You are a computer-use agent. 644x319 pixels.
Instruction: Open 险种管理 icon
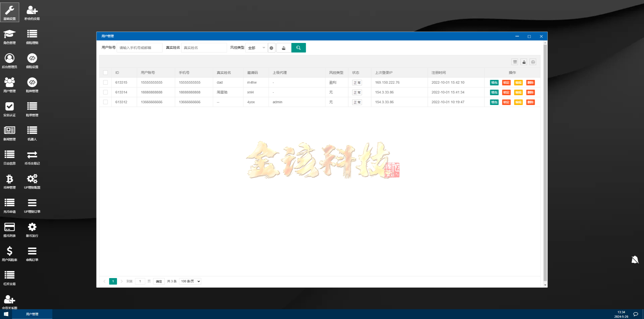click(x=32, y=85)
